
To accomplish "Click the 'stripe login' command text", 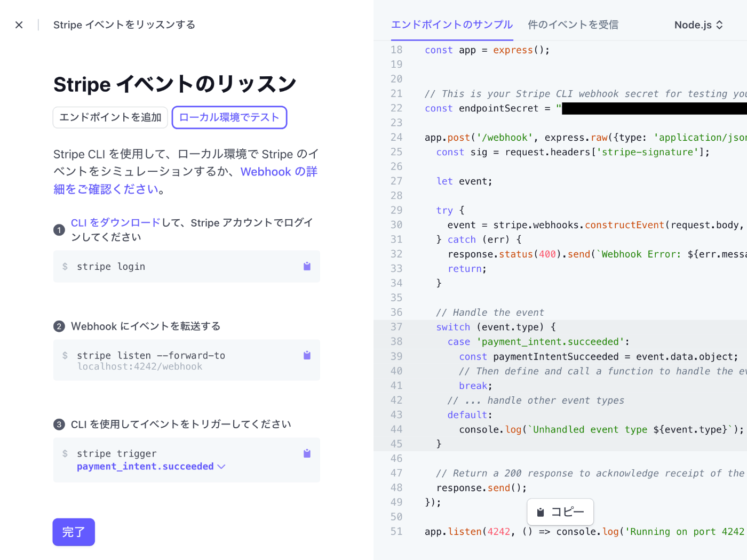I will point(111,267).
